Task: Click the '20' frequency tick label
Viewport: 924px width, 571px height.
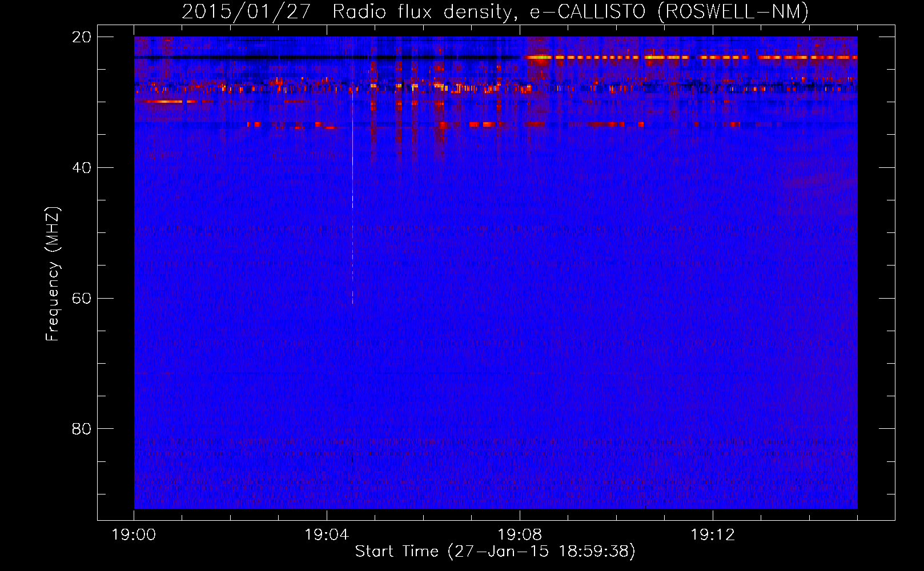Action: click(82, 37)
